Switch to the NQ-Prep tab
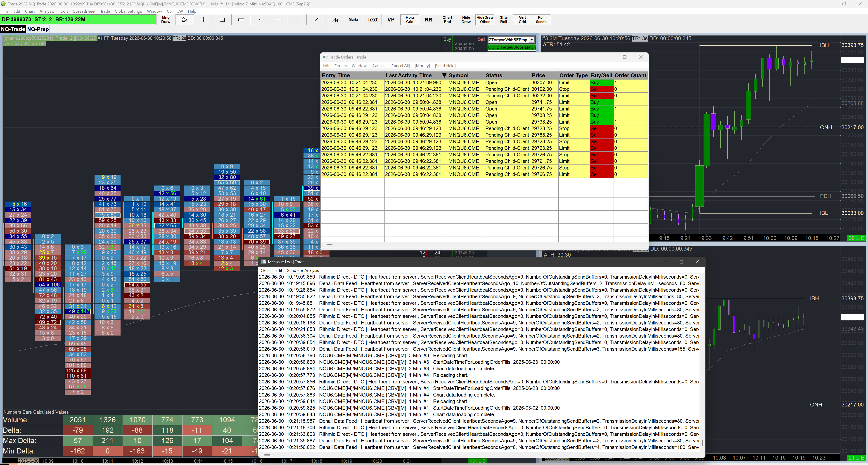868x465 pixels. [x=38, y=29]
